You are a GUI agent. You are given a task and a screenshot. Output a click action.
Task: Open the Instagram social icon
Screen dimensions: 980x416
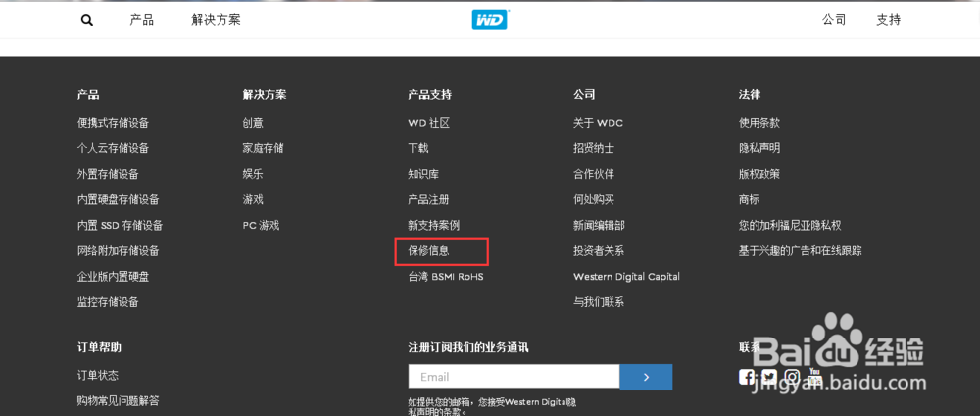(x=793, y=377)
